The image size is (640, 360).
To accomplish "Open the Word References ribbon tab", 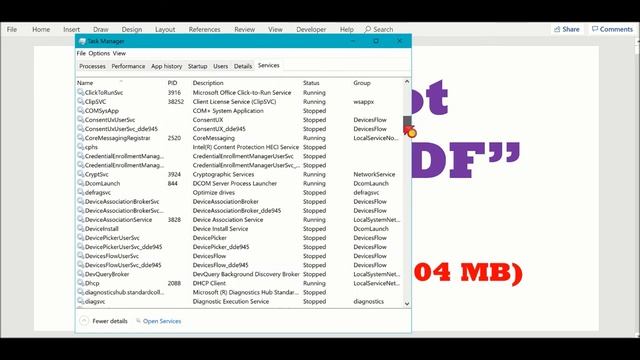I will [x=204, y=29].
